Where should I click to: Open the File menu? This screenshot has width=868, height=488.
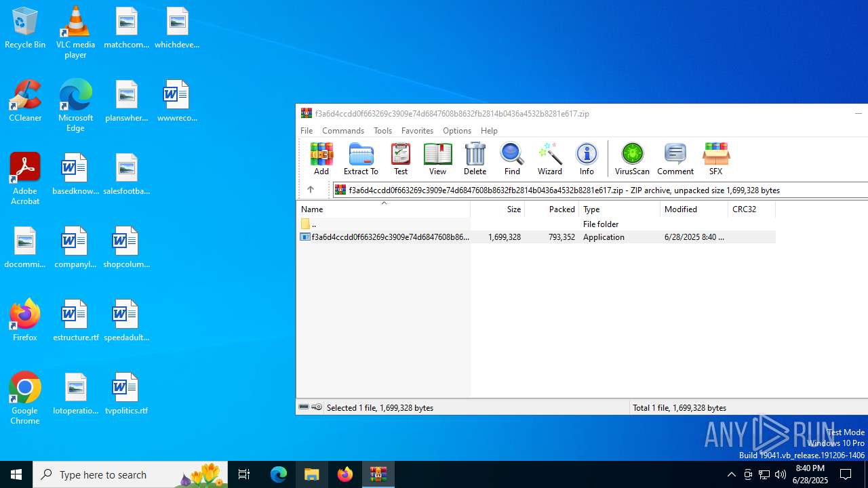[x=307, y=130]
